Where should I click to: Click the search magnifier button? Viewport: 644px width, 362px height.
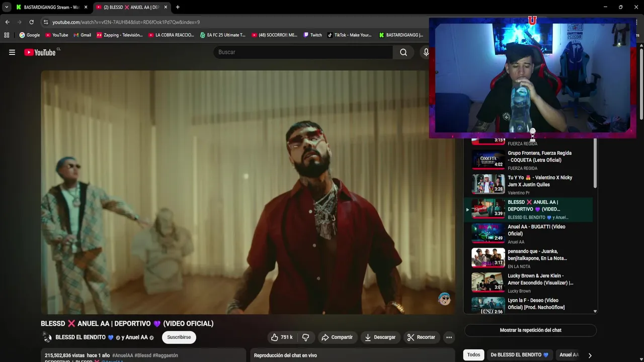point(404,52)
